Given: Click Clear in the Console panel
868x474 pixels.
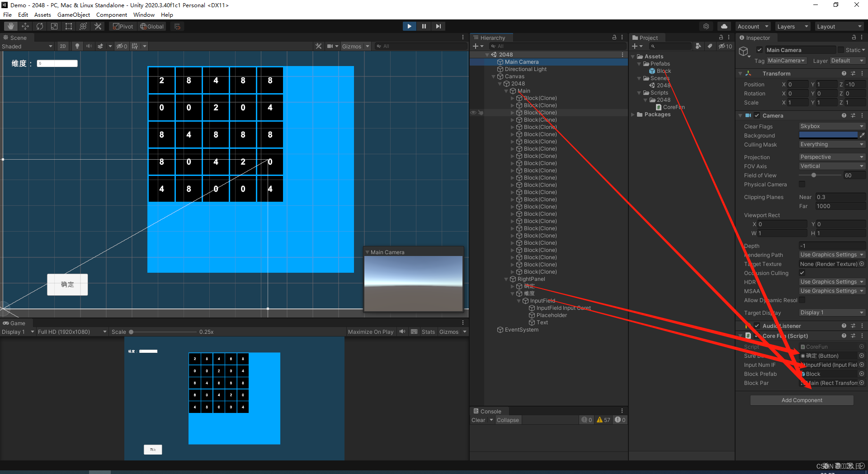Looking at the screenshot, I should 479,420.
